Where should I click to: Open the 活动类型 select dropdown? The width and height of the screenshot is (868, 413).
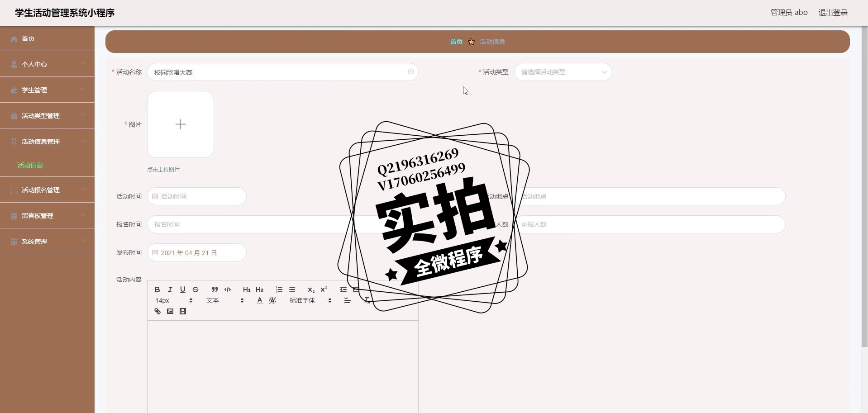[563, 72]
